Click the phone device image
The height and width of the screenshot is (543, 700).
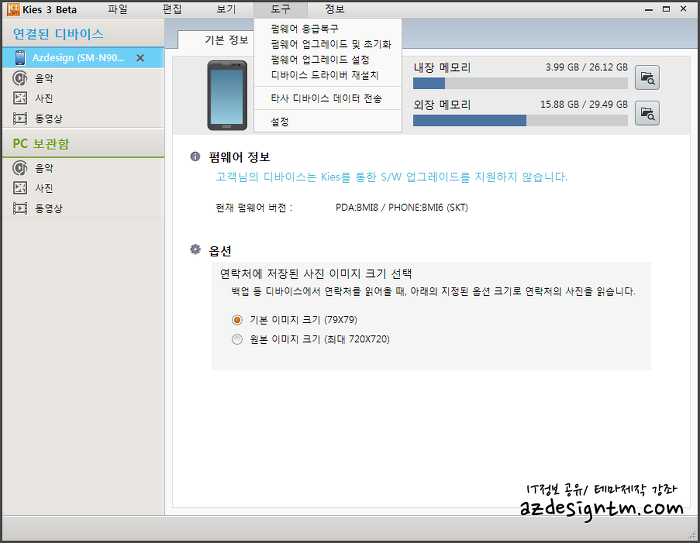(227, 95)
